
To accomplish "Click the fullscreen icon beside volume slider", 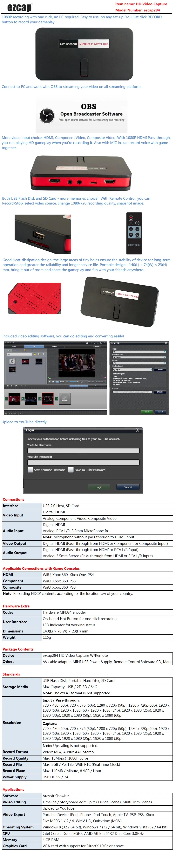I will click(x=82, y=382).
